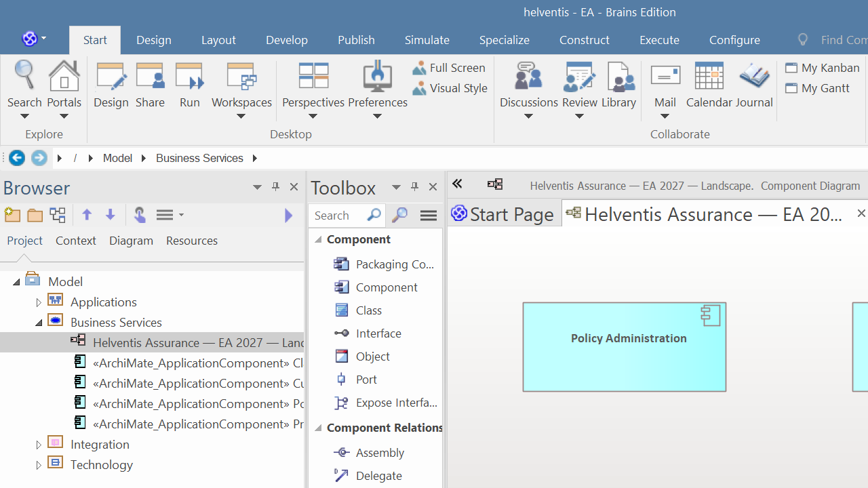Open the Library tool
Image resolution: width=868 pixels, height=488 pixels.
[x=618, y=85]
